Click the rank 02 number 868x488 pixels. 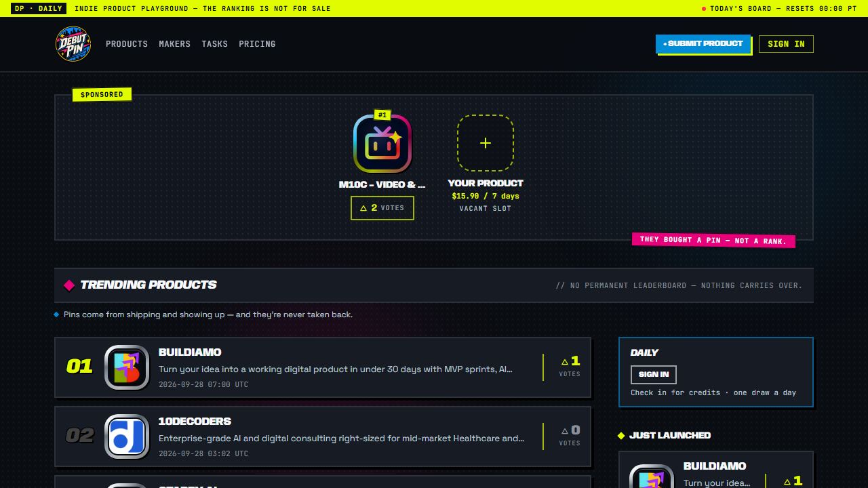[79, 436]
